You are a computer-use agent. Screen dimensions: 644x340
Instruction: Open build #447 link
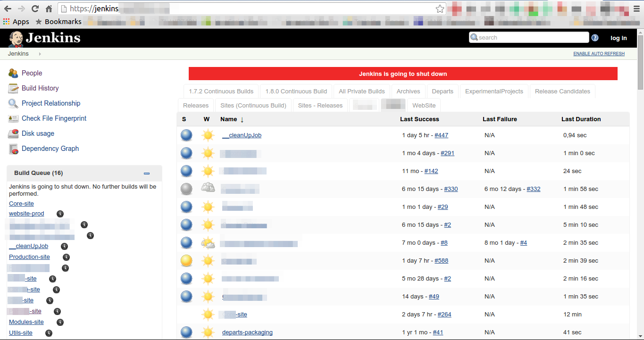(441, 135)
